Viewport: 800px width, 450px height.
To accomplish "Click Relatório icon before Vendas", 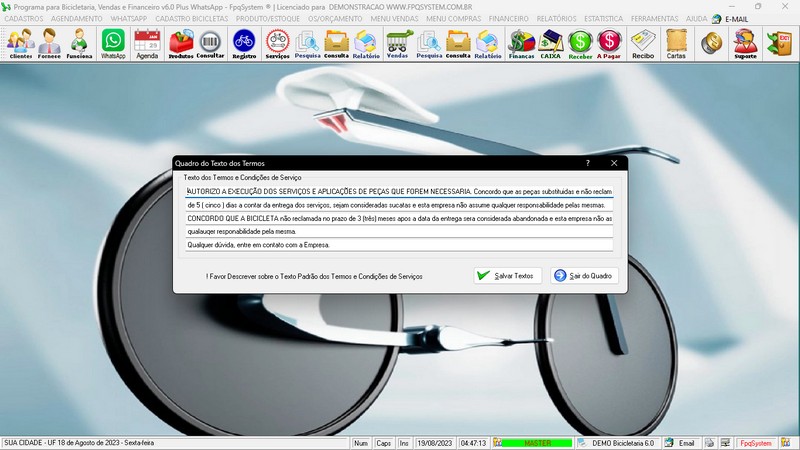I will [366, 44].
